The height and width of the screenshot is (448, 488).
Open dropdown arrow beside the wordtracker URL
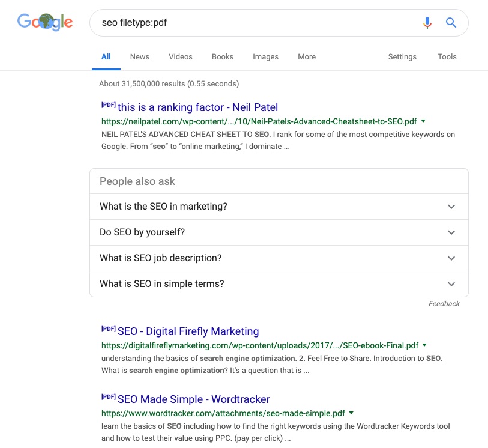[351, 413]
